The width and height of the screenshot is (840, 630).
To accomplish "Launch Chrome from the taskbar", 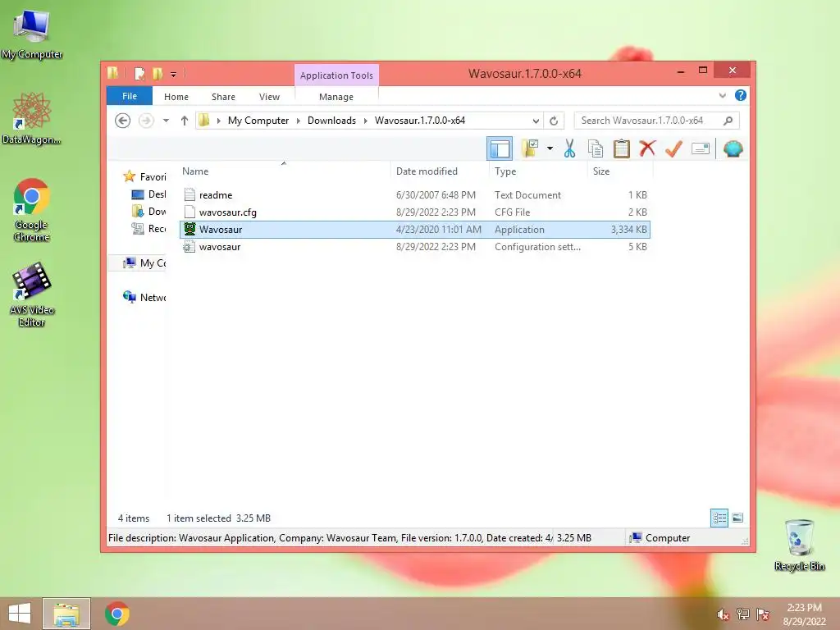I will (x=116, y=614).
